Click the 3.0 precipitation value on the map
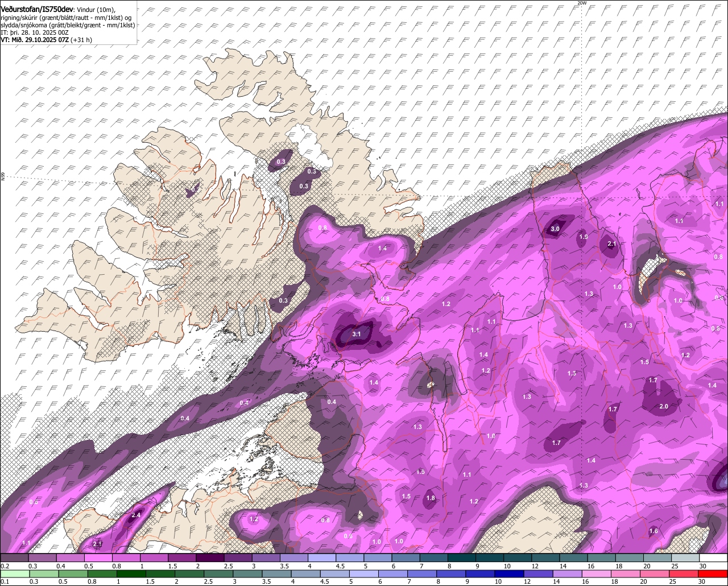 (555, 229)
